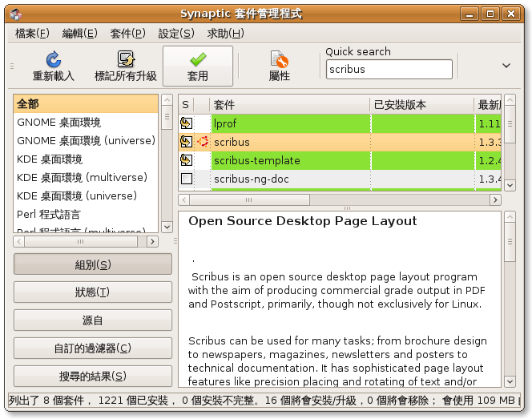
Task: Select the scribus-template package name
Action: 257,160
